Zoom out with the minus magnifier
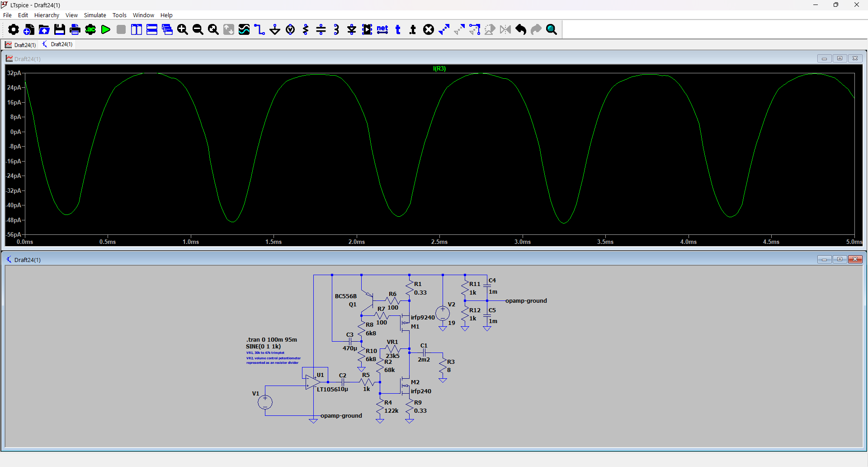 (x=198, y=30)
